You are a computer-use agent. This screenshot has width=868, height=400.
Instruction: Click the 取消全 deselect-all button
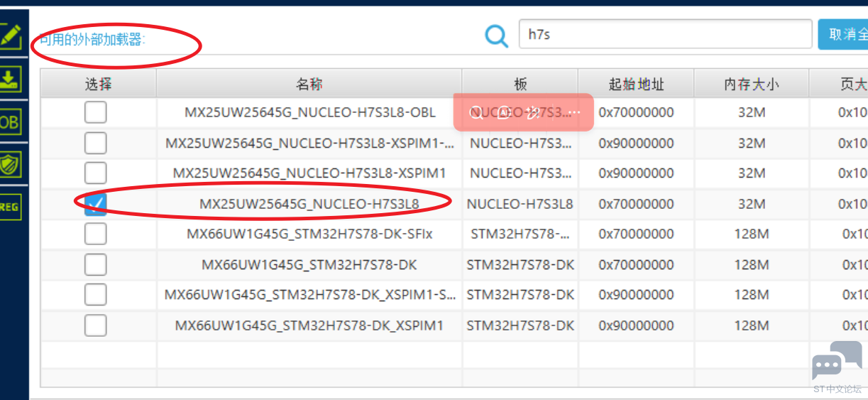click(843, 34)
